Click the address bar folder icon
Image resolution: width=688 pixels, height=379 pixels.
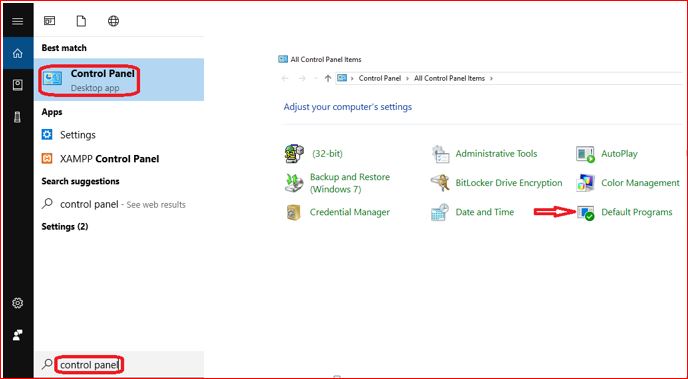pyautogui.click(x=342, y=78)
